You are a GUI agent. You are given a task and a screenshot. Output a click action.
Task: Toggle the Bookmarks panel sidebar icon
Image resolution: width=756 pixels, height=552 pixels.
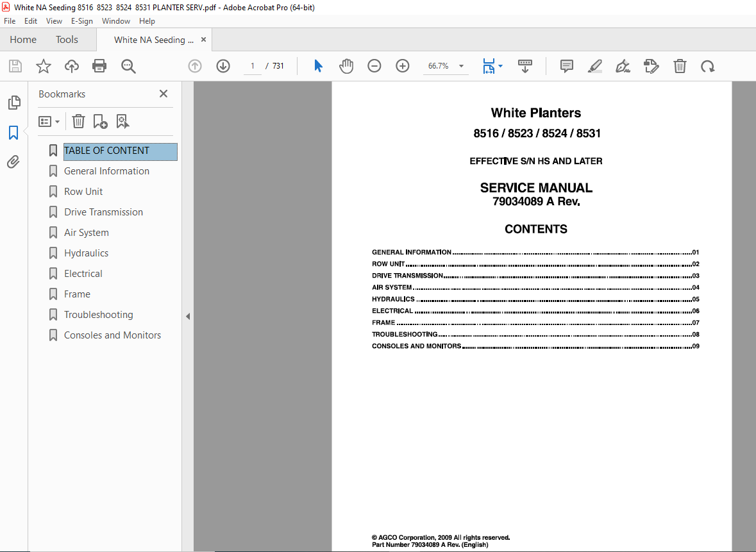[x=13, y=133]
